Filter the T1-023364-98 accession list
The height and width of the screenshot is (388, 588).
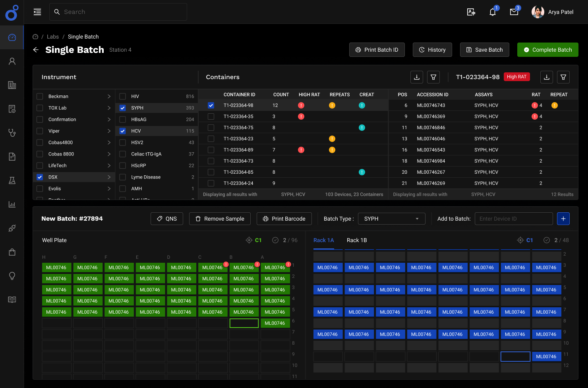pyautogui.click(x=563, y=77)
